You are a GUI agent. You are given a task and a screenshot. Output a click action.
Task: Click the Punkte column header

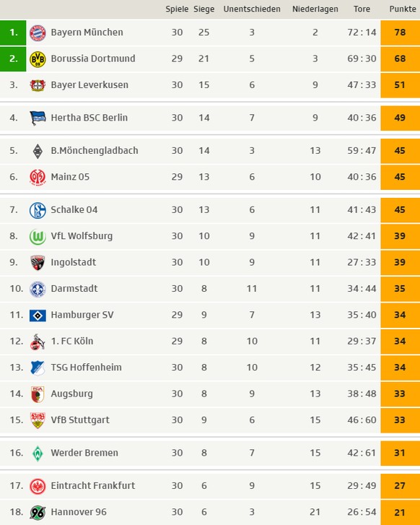[403, 9]
